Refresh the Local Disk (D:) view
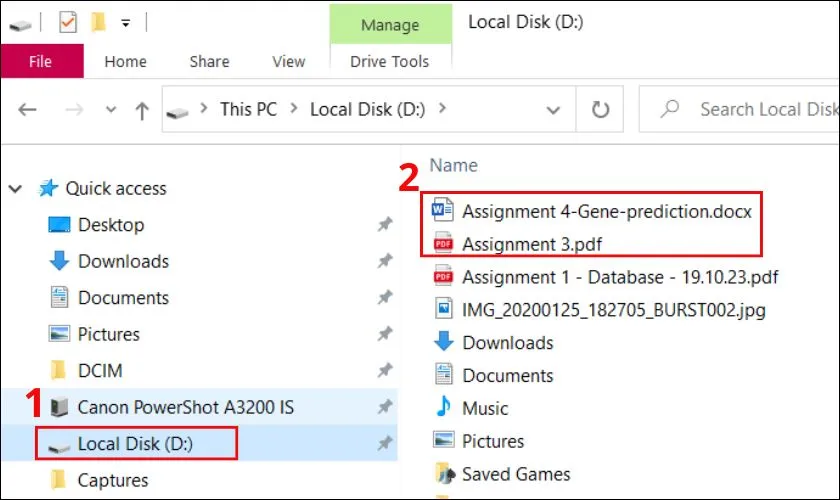Viewport: 840px width, 500px height. click(600, 109)
